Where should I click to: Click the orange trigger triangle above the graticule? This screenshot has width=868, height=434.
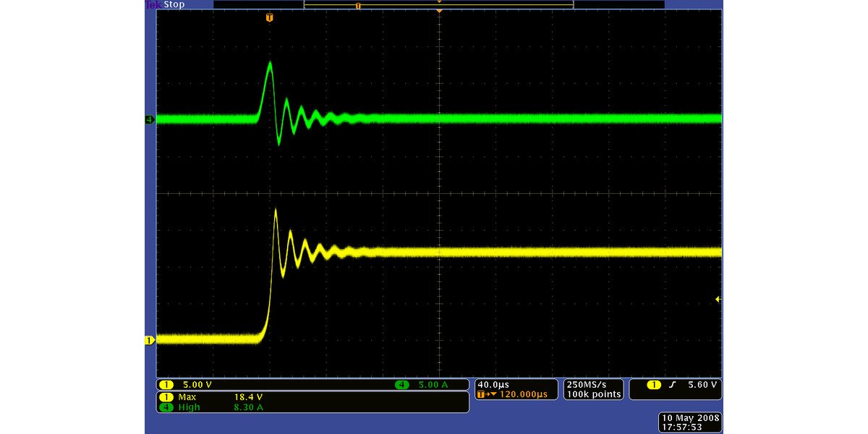point(439,11)
